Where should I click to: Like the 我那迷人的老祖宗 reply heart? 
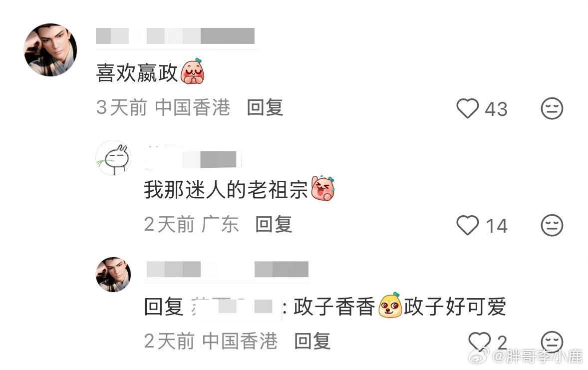tap(467, 225)
